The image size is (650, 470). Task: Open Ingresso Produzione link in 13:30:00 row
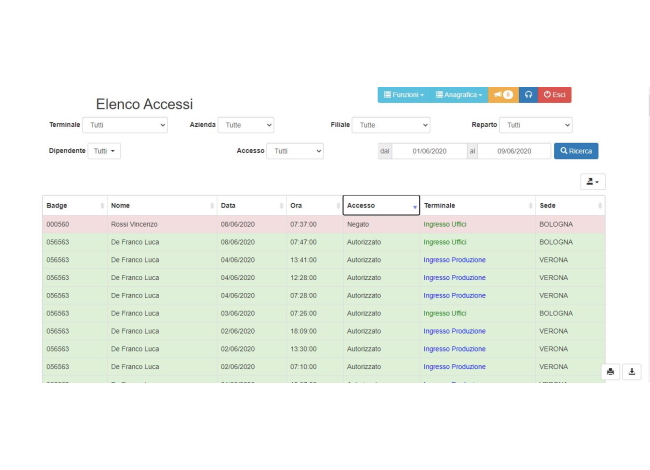[x=454, y=349]
